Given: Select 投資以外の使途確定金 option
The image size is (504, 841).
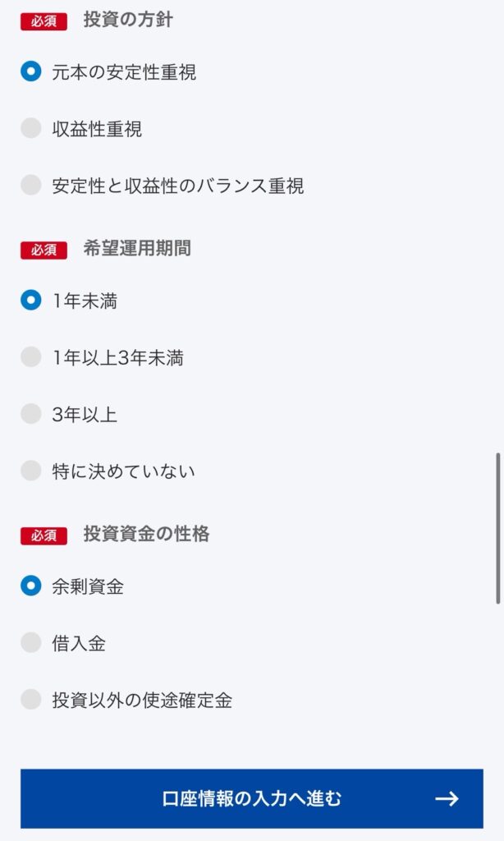Looking at the screenshot, I should 30,700.
